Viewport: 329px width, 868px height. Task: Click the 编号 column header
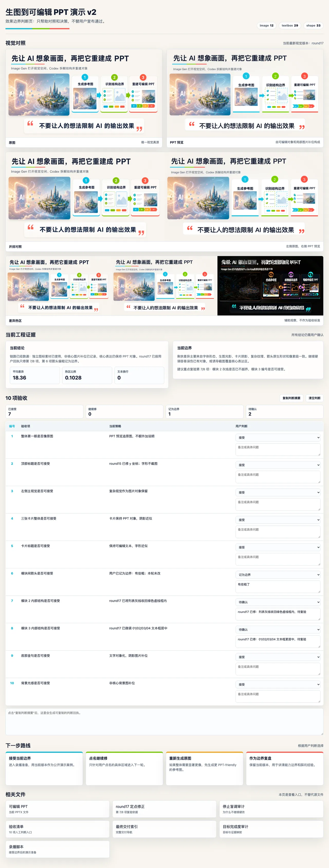(x=12, y=426)
